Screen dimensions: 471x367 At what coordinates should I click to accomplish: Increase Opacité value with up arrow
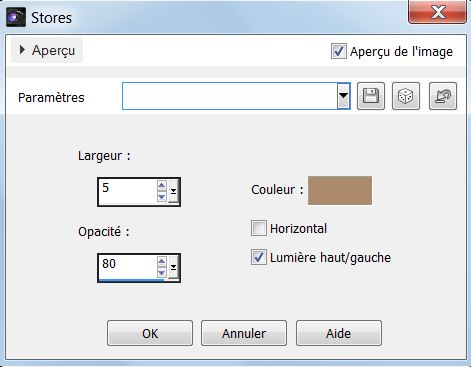[162, 261]
